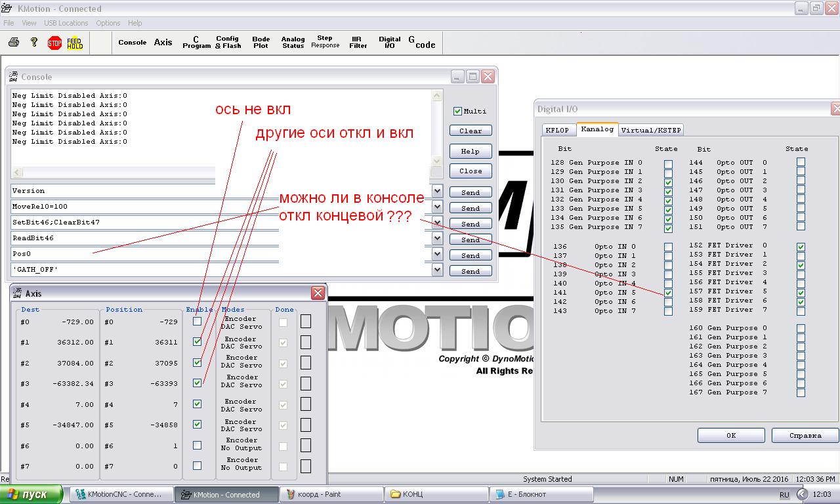This screenshot has width=840, height=504.
Task: Click the Console Close button
Action: coord(471,171)
